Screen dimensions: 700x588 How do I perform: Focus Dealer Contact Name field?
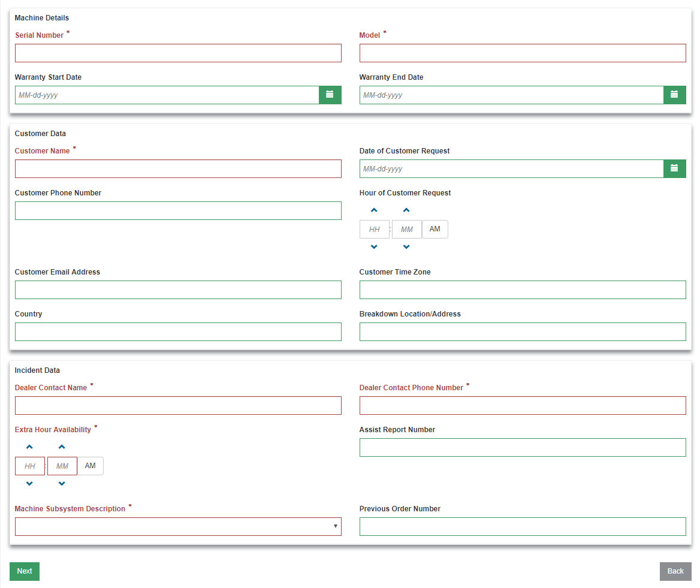click(x=178, y=405)
